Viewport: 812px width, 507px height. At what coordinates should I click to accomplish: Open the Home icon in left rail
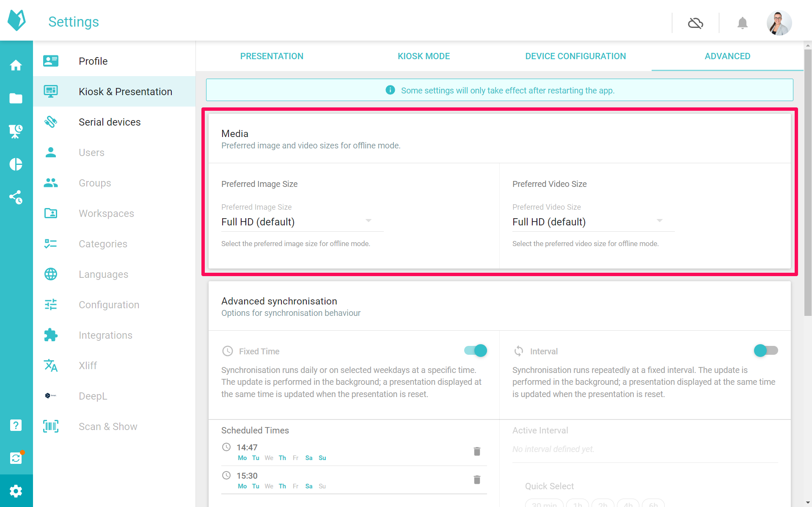click(16, 65)
